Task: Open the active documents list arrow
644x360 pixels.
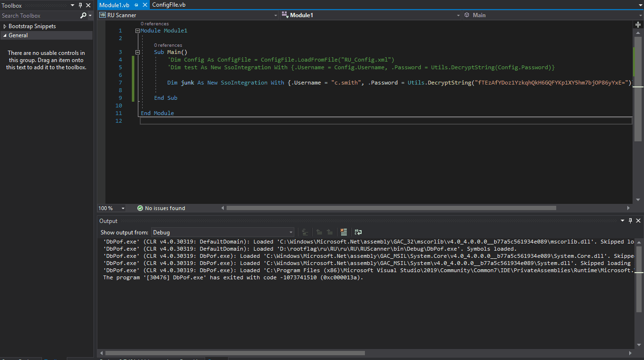Action: (x=640, y=5)
